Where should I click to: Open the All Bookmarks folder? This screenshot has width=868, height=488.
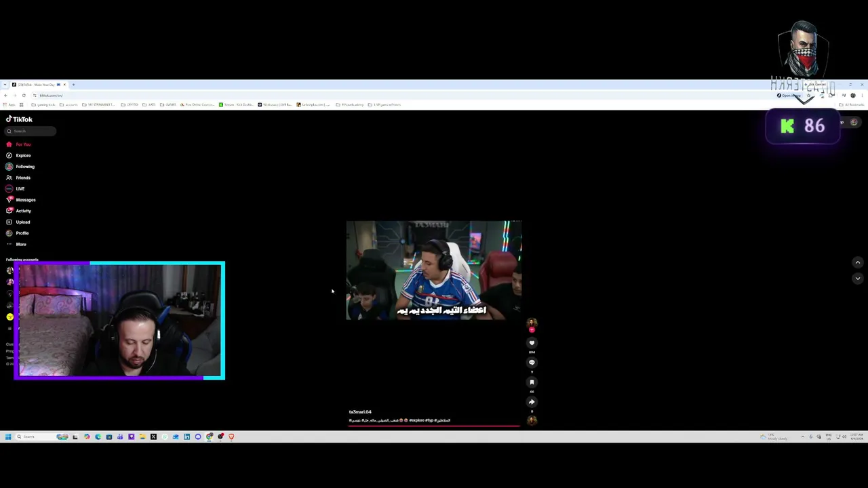[x=852, y=105]
